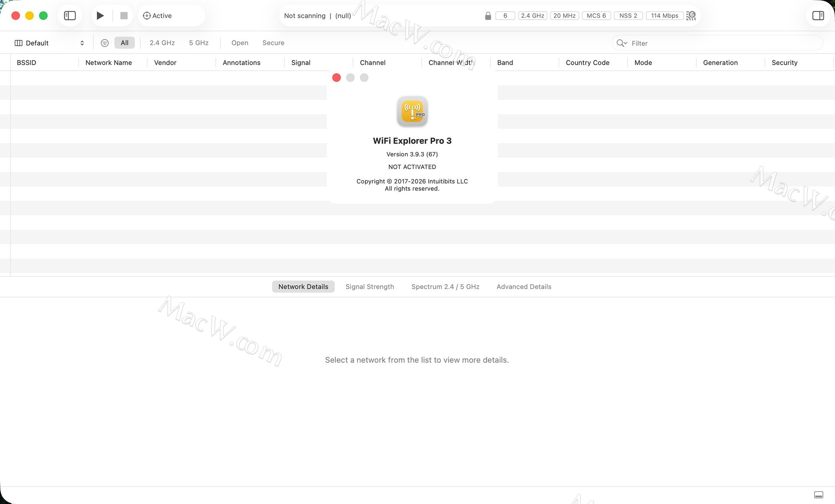Toggle the left sidebar panel icon
The width and height of the screenshot is (835, 504).
click(70, 16)
